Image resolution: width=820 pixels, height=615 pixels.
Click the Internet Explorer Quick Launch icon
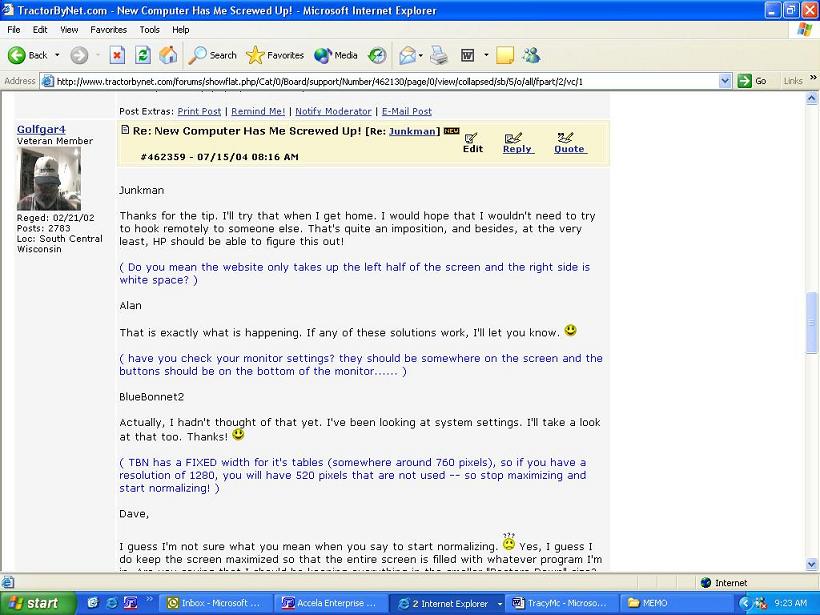coord(111,603)
